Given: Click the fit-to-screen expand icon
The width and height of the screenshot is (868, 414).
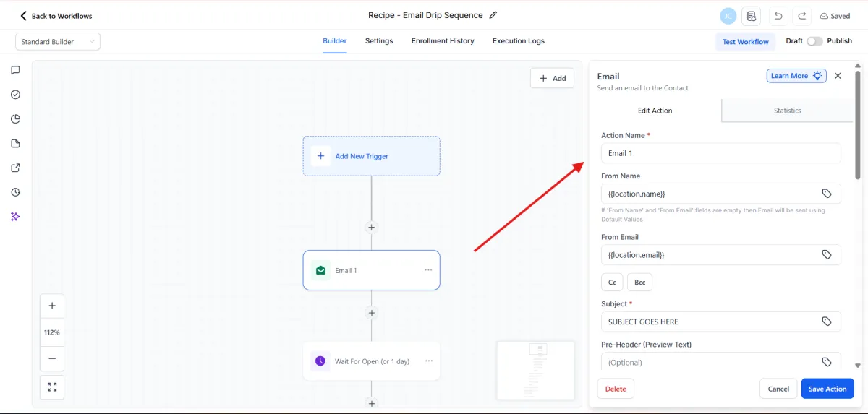Looking at the screenshot, I should point(52,387).
